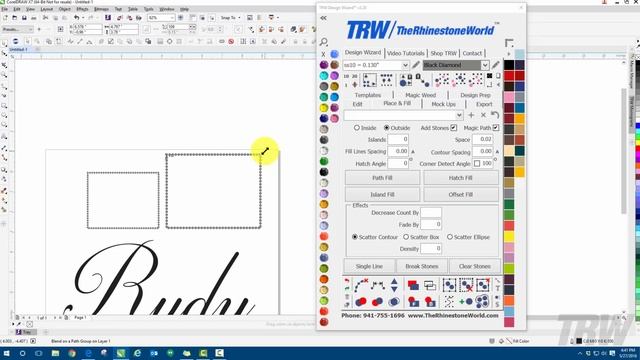
Task: Open the Templates tab
Action: pos(368,95)
